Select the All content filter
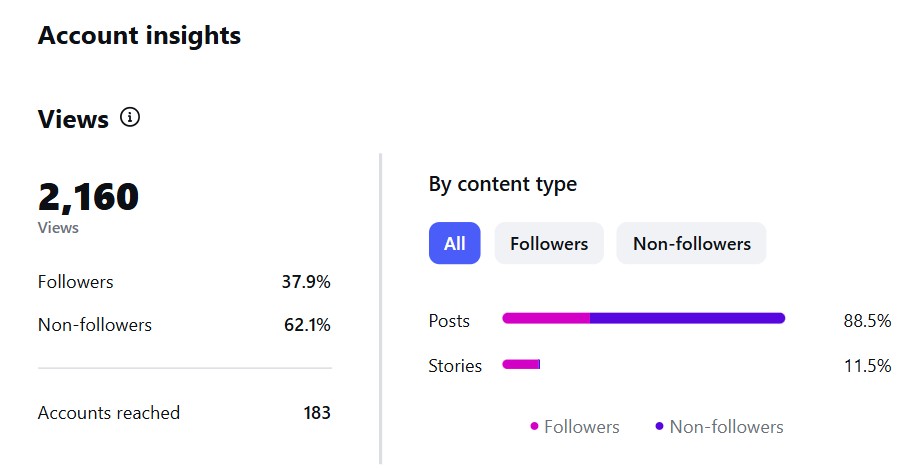 click(x=454, y=243)
